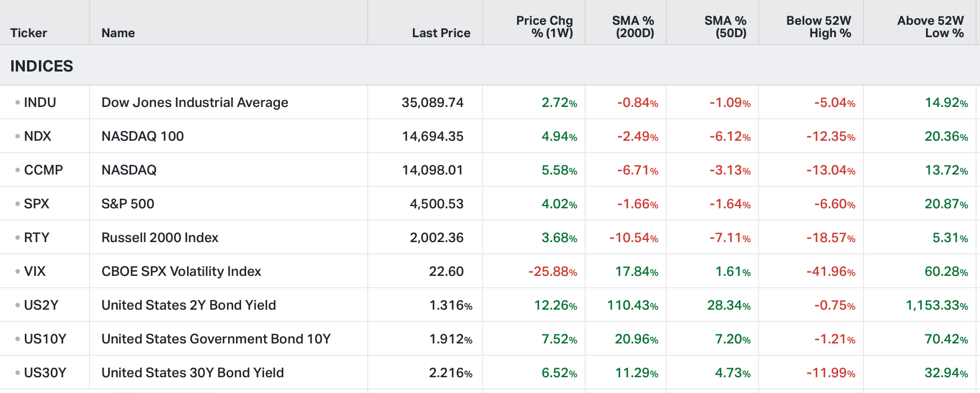Sort by Last Price column header
Image resolution: width=980 pixels, height=393 pixels.
(x=441, y=33)
